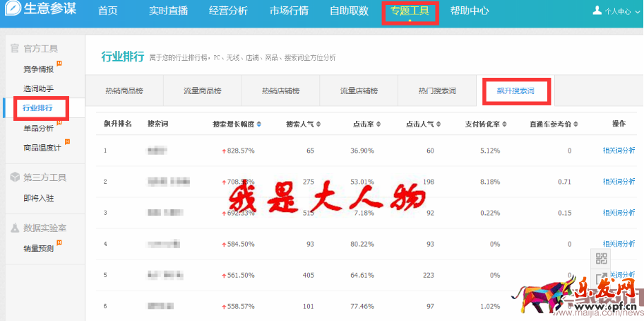Sort by 搜索人气 column arrow
The image size is (644, 321).
click(x=319, y=124)
